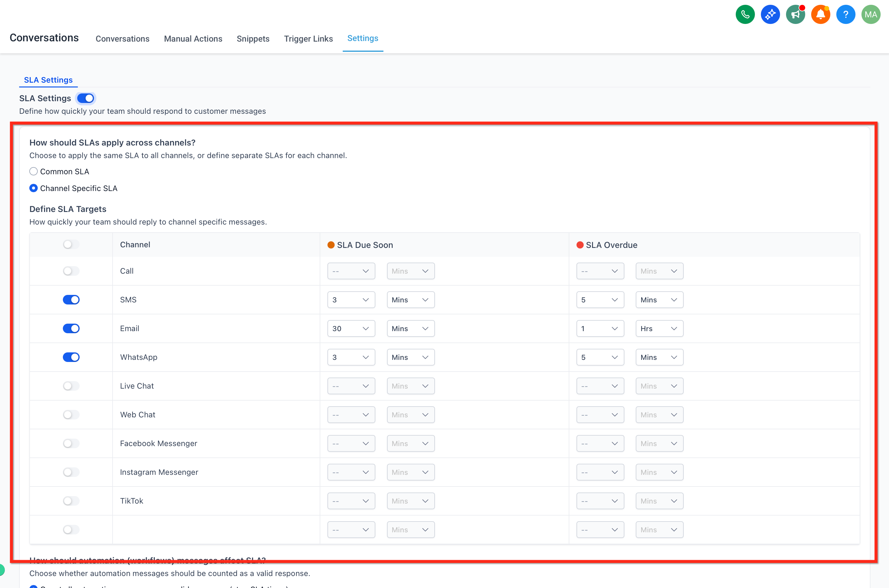The height and width of the screenshot is (588, 889).
Task: Enable SLA for the Web Chat channel
Action: (71, 414)
